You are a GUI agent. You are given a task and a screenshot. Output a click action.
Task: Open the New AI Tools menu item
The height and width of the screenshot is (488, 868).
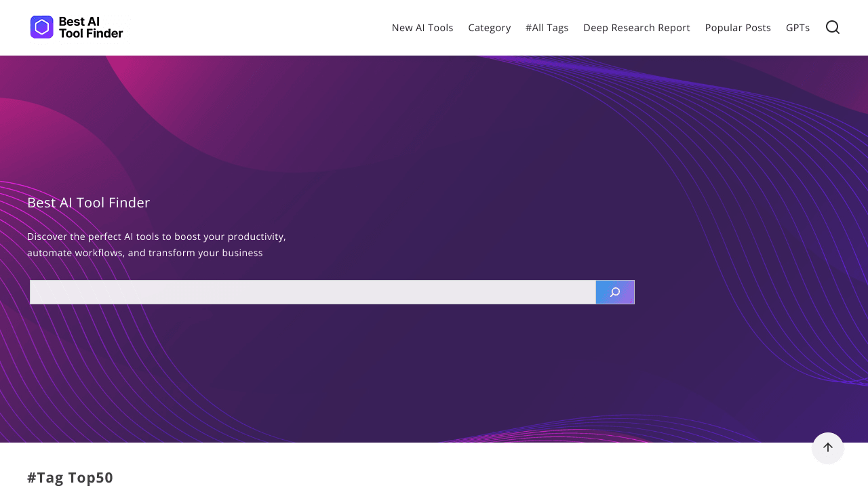pyautogui.click(x=422, y=28)
